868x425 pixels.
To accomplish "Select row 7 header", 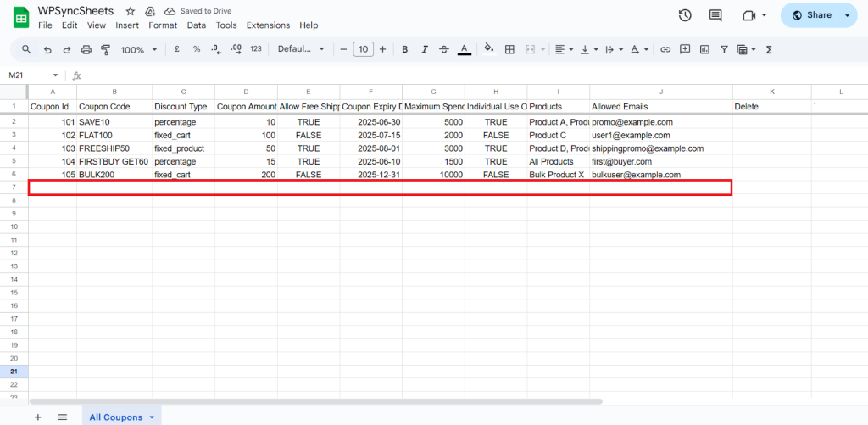I will coord(14,187).
